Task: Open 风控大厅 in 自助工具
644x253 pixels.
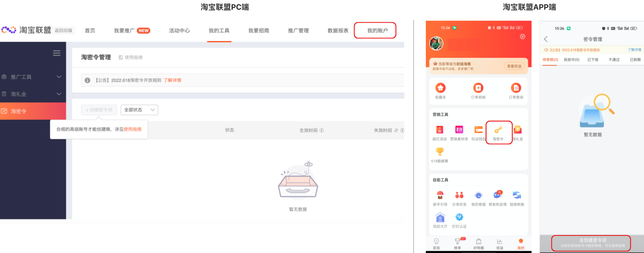Action: point(440,221)
